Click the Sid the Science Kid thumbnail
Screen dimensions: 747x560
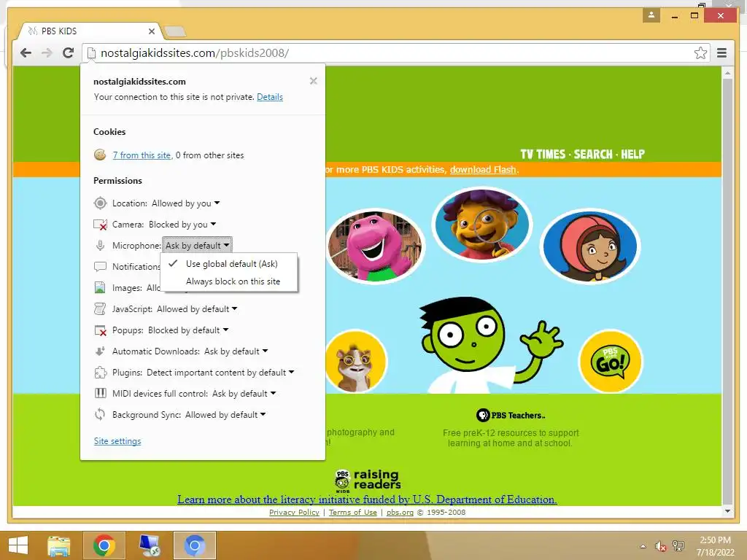482,225
